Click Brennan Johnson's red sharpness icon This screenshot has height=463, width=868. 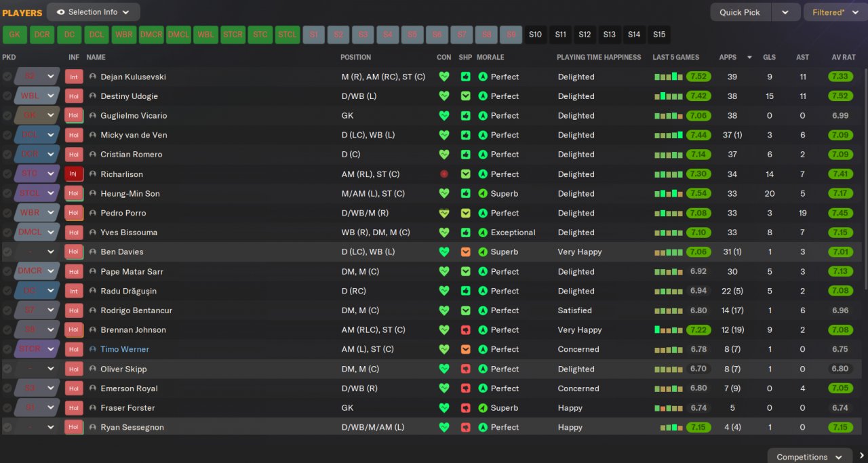click(x=465, y=329)
